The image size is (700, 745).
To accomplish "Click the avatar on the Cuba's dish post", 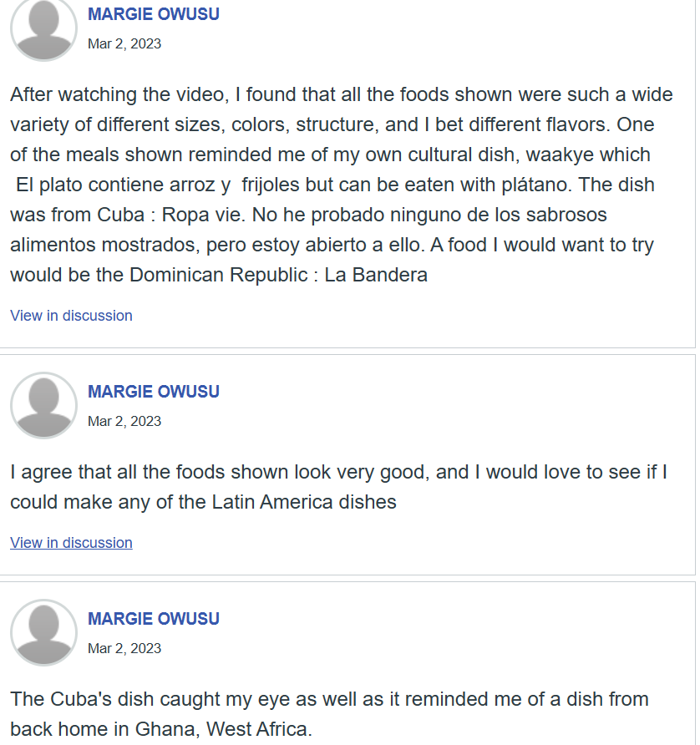I will (43, 632).
